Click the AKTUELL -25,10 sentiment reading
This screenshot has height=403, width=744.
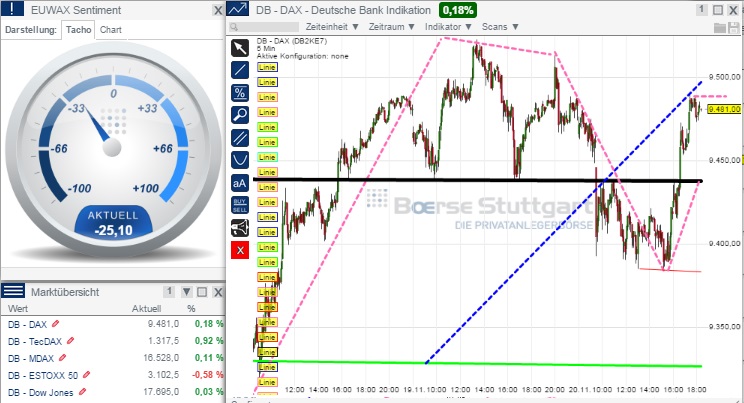coord(113,223)
